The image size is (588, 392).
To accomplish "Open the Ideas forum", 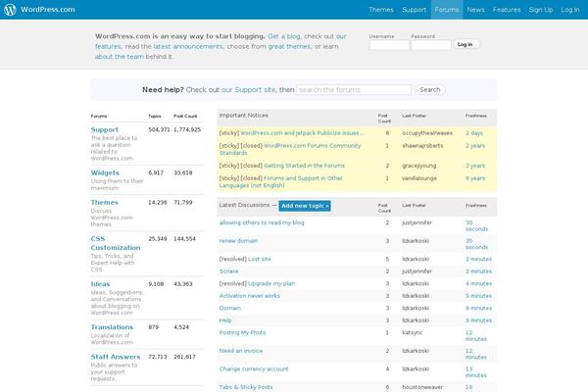I will 100,284.
